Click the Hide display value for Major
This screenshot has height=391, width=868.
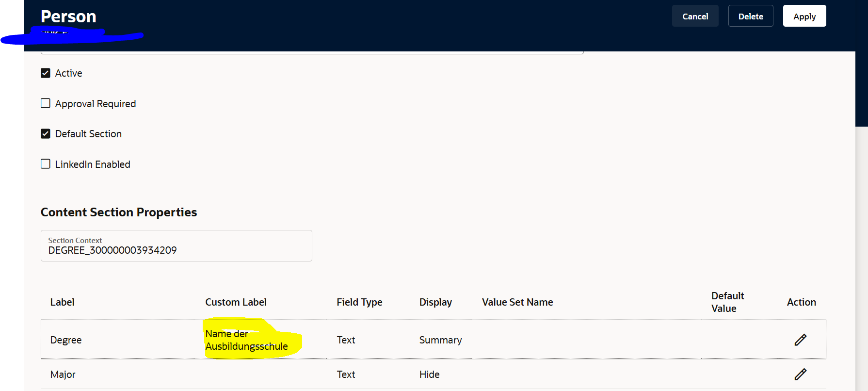coord(429,375)
